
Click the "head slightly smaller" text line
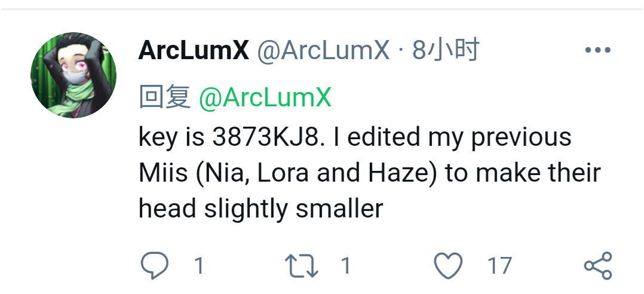260,209
